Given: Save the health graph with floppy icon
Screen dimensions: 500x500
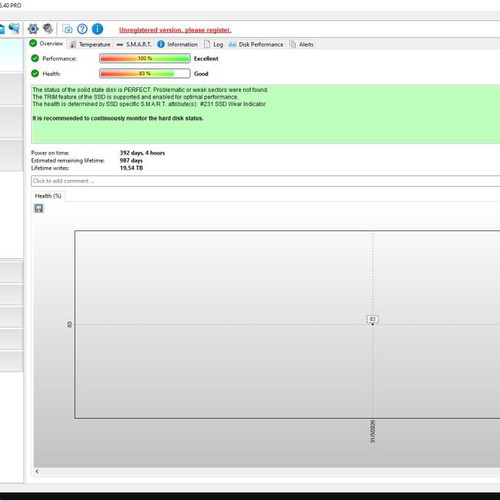Looking at the screenshot, I should click(x=39, y=208).
